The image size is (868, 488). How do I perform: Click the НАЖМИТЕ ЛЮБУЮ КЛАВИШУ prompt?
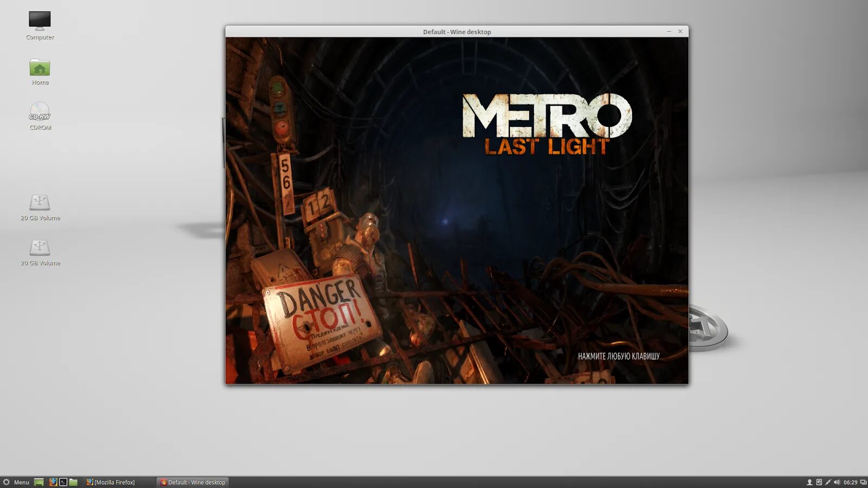point(618,356)
